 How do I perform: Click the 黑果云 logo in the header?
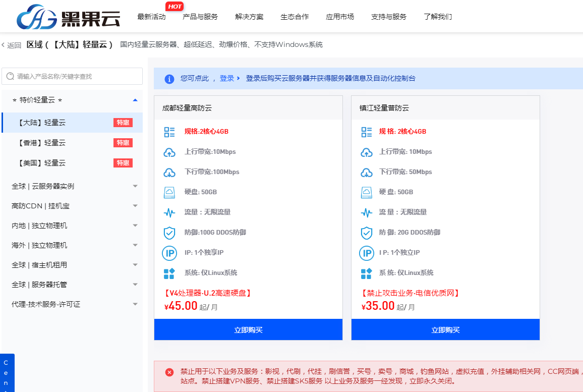tap(63, 16)
